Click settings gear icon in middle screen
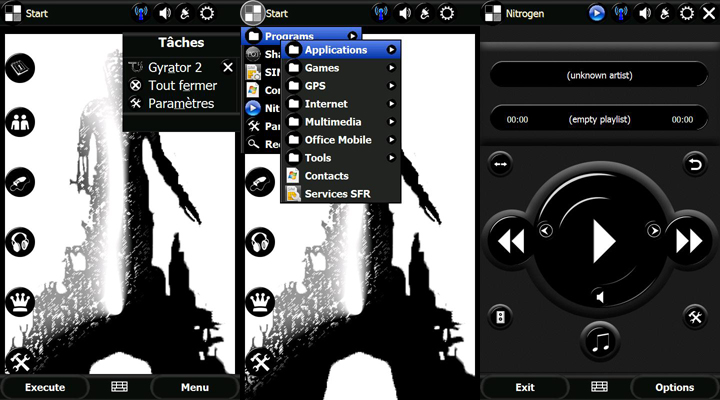Image resolution: width=720 pixels, height=400 pixels. click(447, 13)
